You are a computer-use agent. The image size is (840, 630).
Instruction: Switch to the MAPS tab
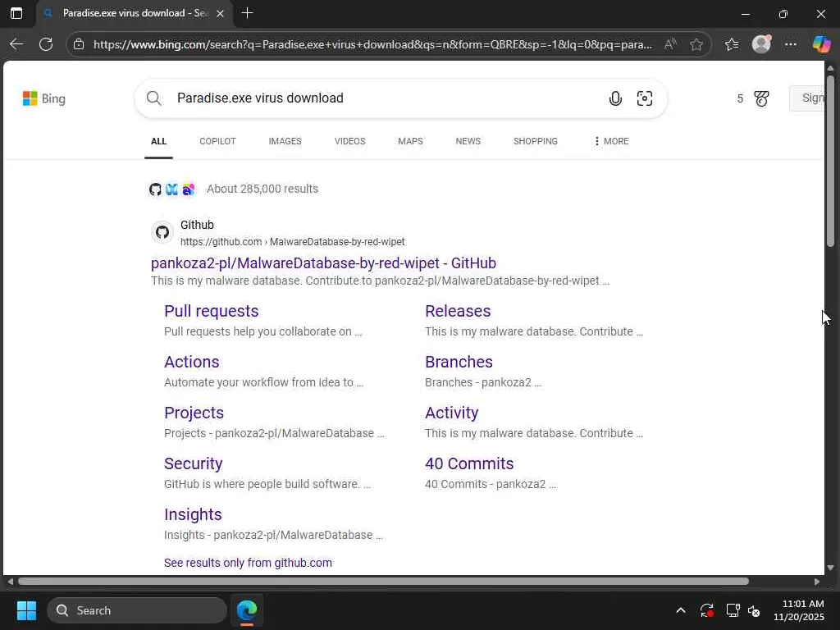pos(410,141)
